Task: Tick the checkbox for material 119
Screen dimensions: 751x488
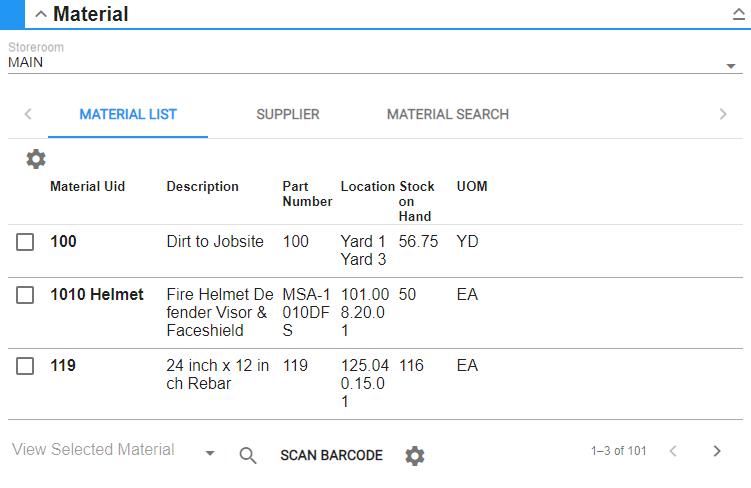Action: click(x=26, y=366)
